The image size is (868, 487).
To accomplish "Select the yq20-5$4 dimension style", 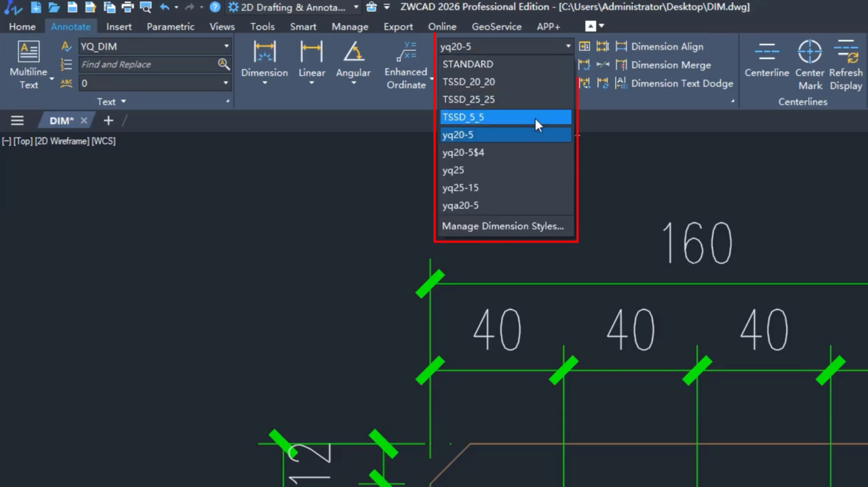I will click(506, 153).
